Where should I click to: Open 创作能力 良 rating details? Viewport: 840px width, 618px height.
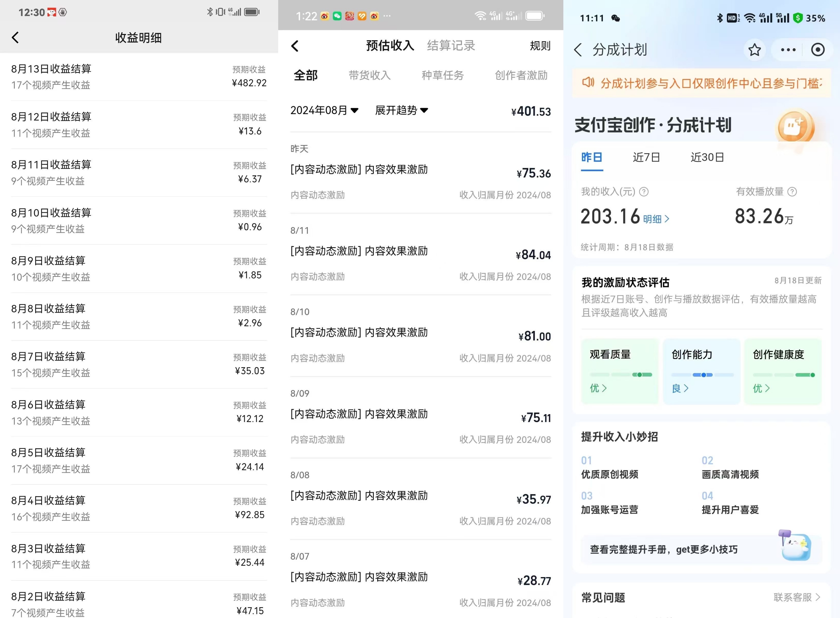680,388
